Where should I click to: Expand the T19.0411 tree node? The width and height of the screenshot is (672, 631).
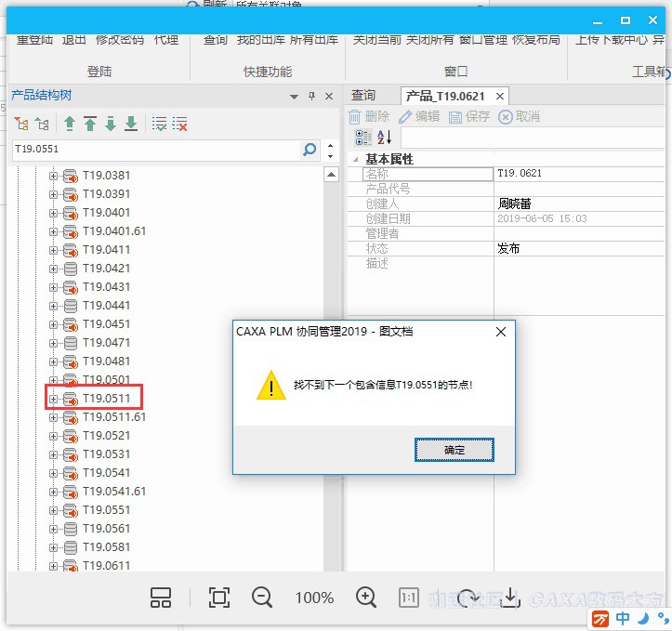[53, 250]
